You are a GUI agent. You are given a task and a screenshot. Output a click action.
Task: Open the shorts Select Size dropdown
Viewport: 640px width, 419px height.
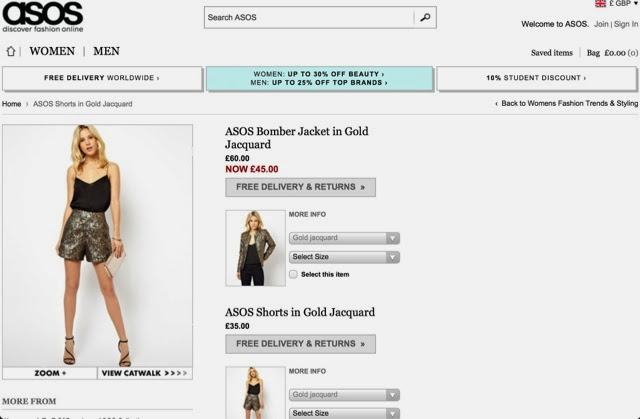(344, 413)
